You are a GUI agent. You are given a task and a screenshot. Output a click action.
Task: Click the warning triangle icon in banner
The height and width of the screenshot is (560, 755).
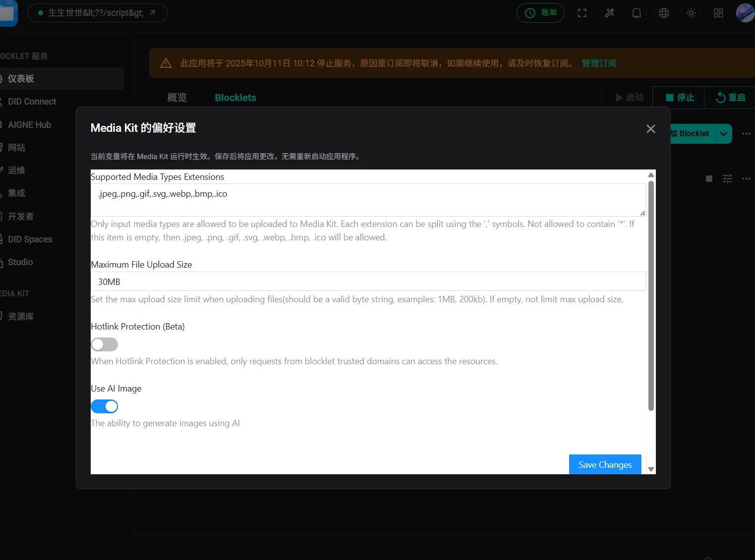coord(166,63)
